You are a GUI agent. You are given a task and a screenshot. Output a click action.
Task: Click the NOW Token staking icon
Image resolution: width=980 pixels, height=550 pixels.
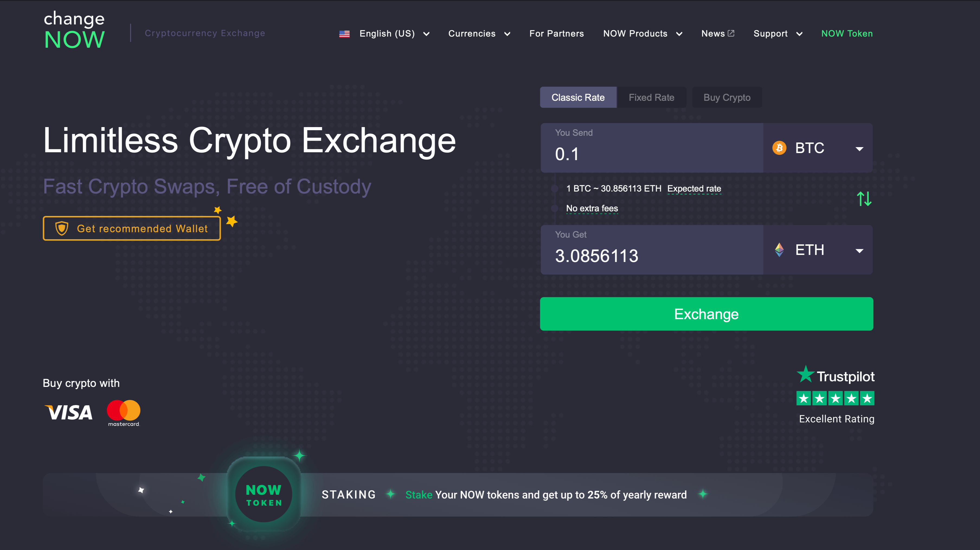[x=262, y=494]
